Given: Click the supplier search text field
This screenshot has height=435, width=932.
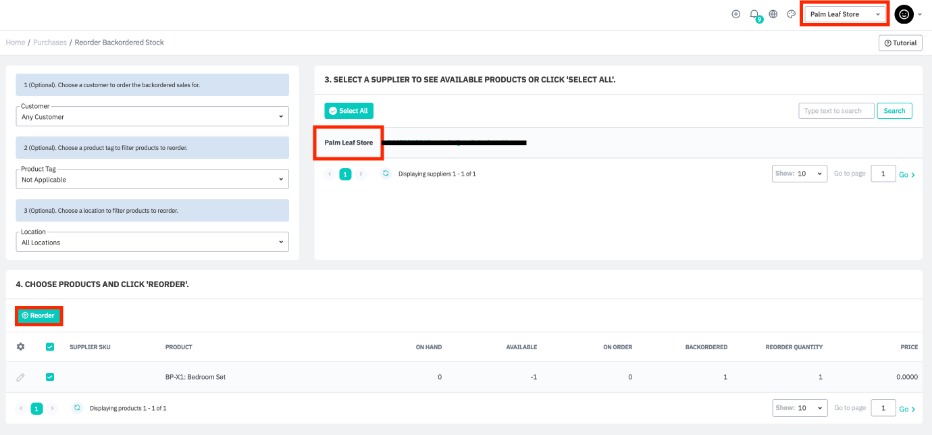Looking at the screenshot, I should point(836,111).
